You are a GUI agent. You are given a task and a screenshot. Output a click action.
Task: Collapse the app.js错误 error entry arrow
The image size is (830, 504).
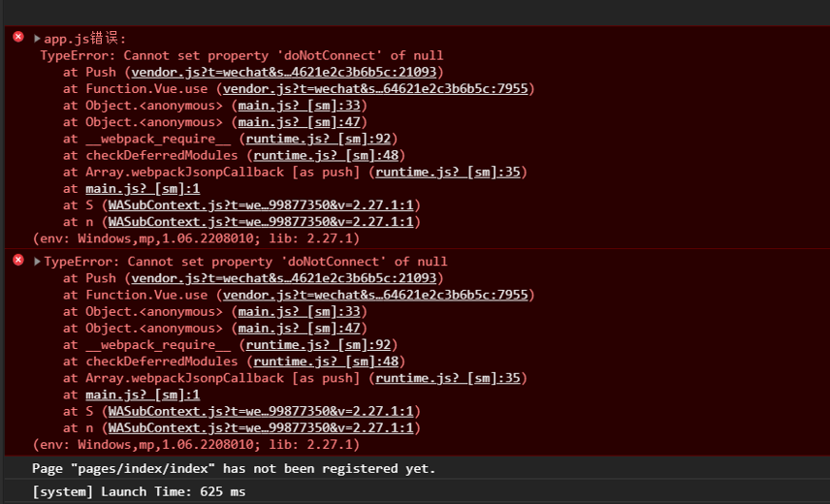pos(37,39)
